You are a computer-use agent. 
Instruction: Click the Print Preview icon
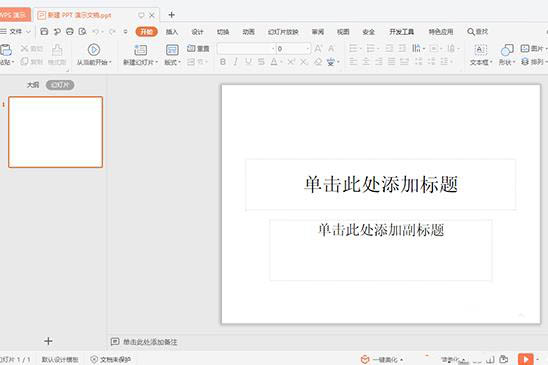pyautogui.click(x=82, y=31)
